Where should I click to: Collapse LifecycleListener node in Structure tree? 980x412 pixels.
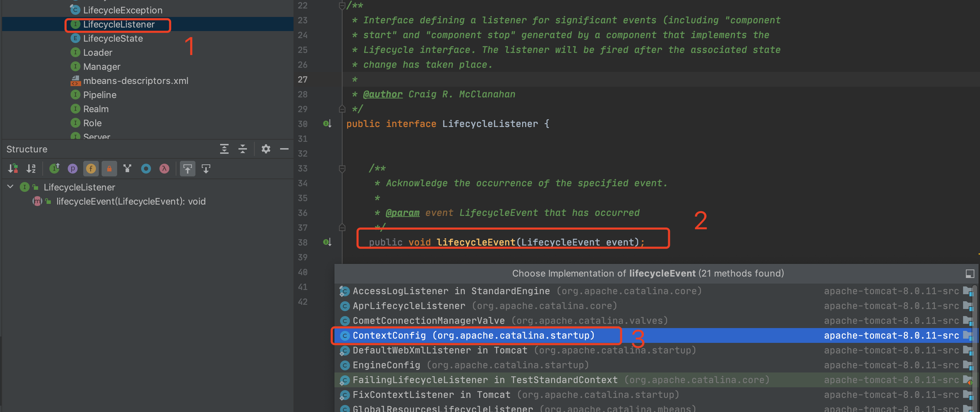click(x=10, y=187)
